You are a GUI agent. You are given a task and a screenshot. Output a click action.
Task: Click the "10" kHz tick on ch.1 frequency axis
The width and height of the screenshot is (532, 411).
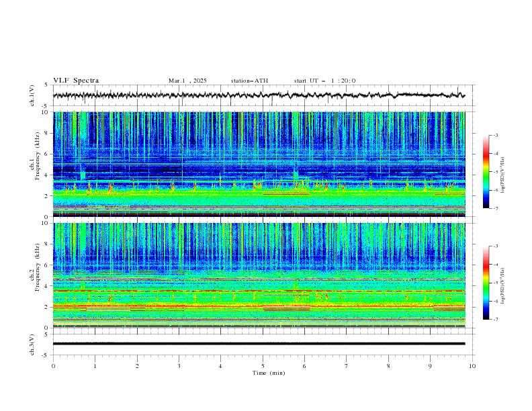(x=48, y=112)
